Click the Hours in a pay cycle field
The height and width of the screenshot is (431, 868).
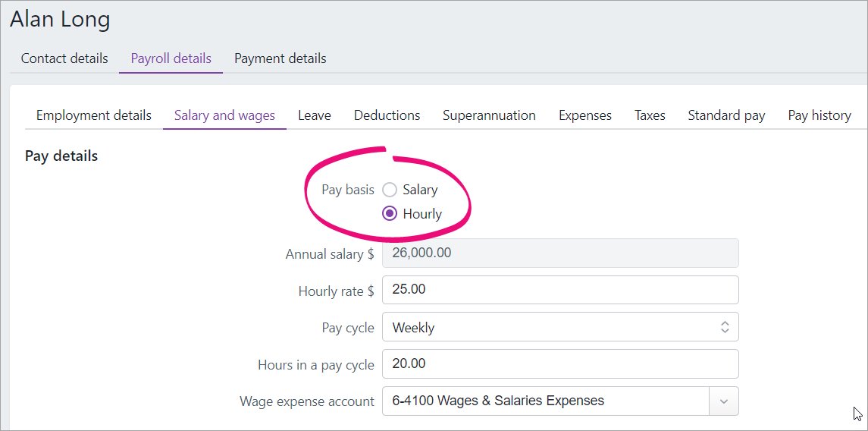point(559,364)
